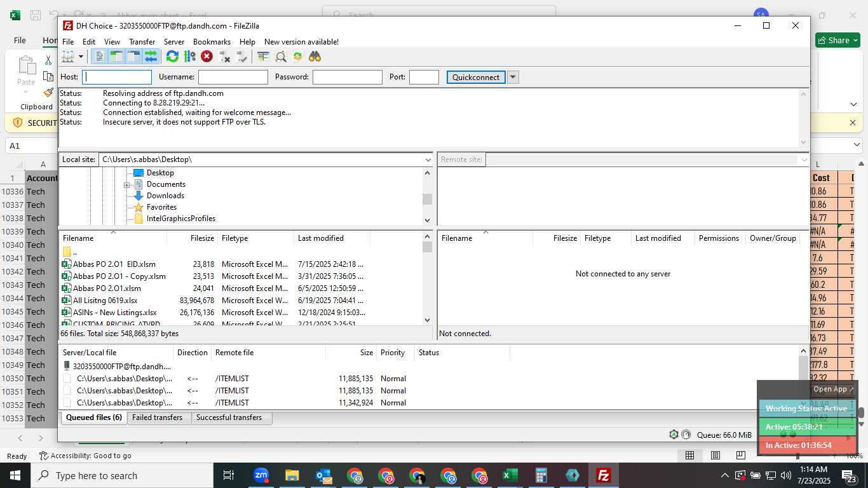Select the Excel Page Break Preview icon
Screen dimensions: 868x488
pyautogui.click(x=740, y=455)
